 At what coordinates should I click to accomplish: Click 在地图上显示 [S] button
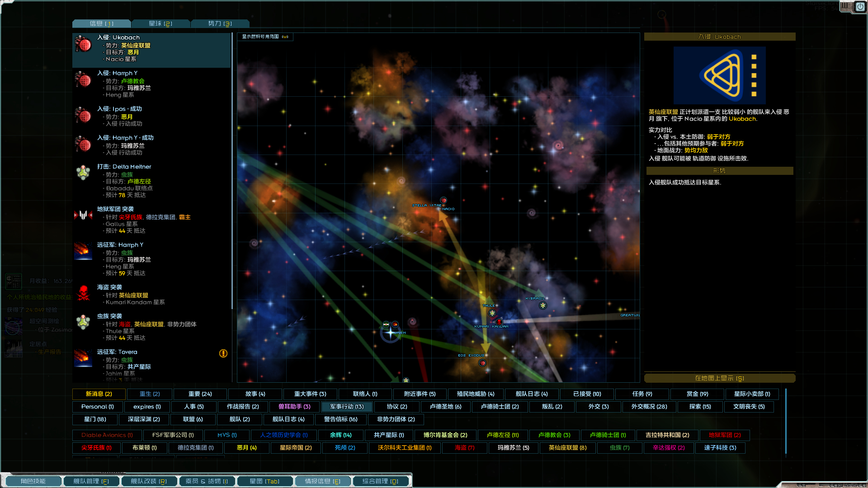point(719,378)
